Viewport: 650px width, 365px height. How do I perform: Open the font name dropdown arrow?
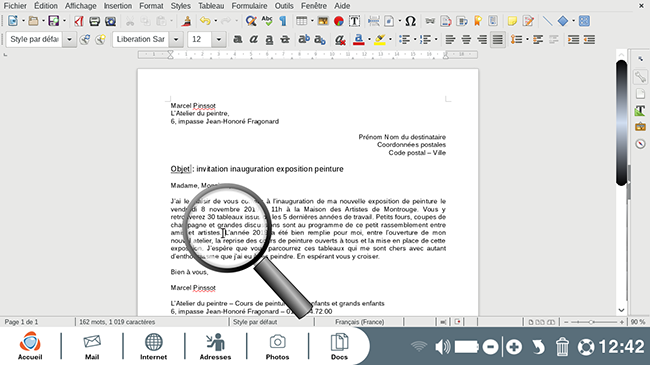click(176, 39)
